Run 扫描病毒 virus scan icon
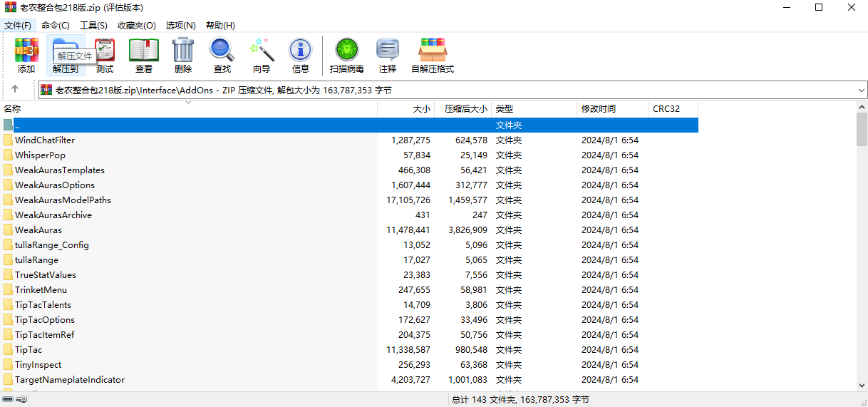 point(347,51)
